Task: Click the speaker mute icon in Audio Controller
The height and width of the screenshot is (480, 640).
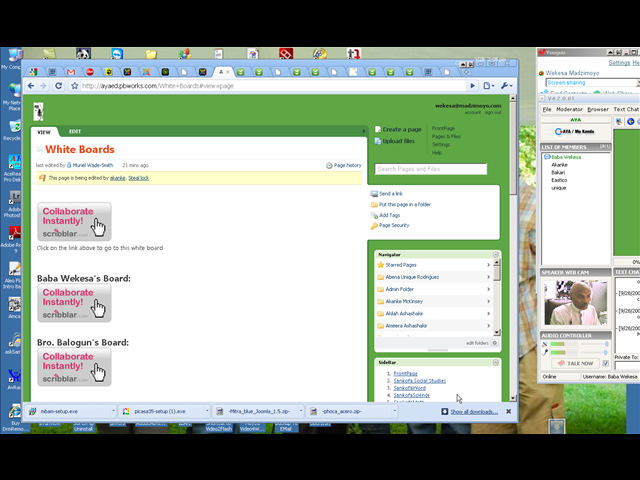Action: tap(545, 344)
